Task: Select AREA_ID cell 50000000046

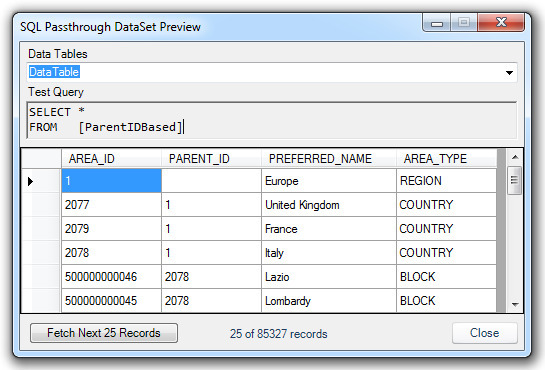Action: point(111,277)
